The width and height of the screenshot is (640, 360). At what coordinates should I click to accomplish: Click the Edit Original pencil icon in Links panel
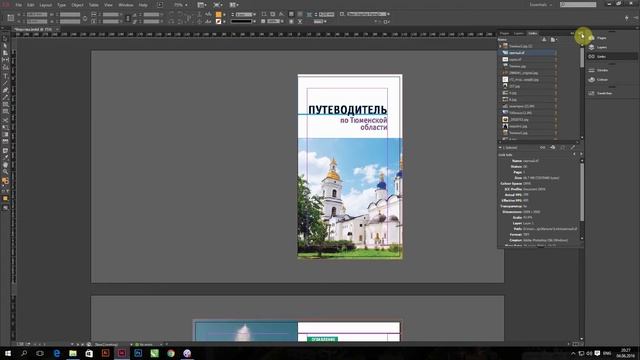573,147
